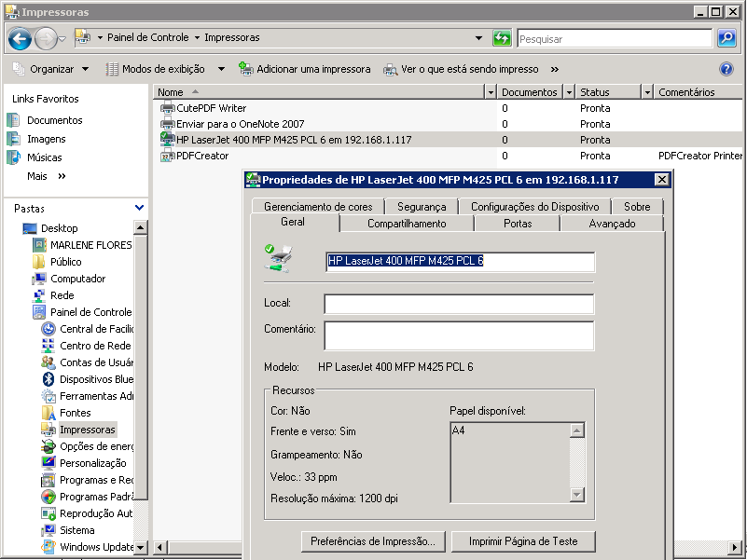Click the Documentos favorite link icon
The width and height of the screenshot is (747, 560).
click(13, 120)
